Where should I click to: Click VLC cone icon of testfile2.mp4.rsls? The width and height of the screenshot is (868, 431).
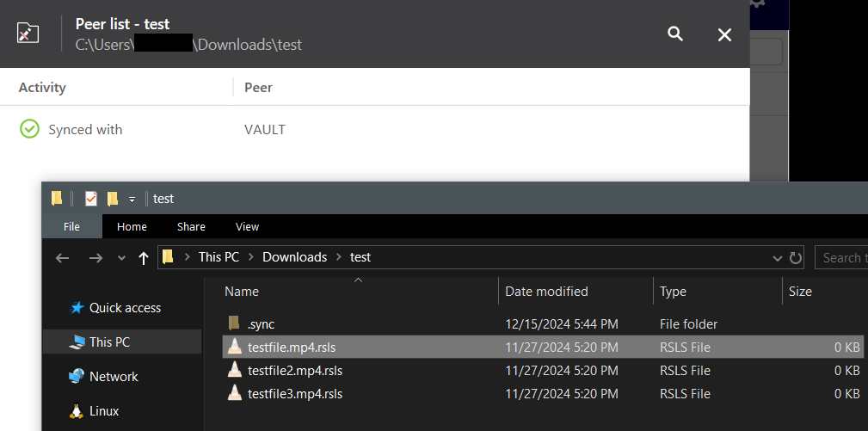pos(235,370)
